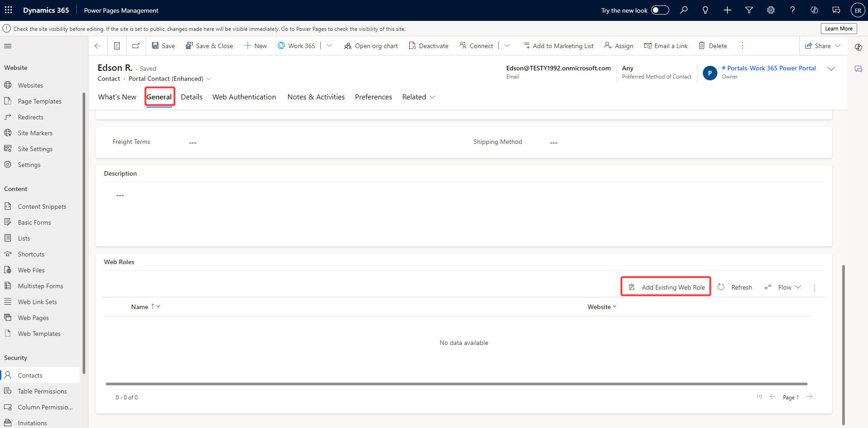Open the lightbulb assistant icon
Screen dimensions: 868x428
[706, 10]
